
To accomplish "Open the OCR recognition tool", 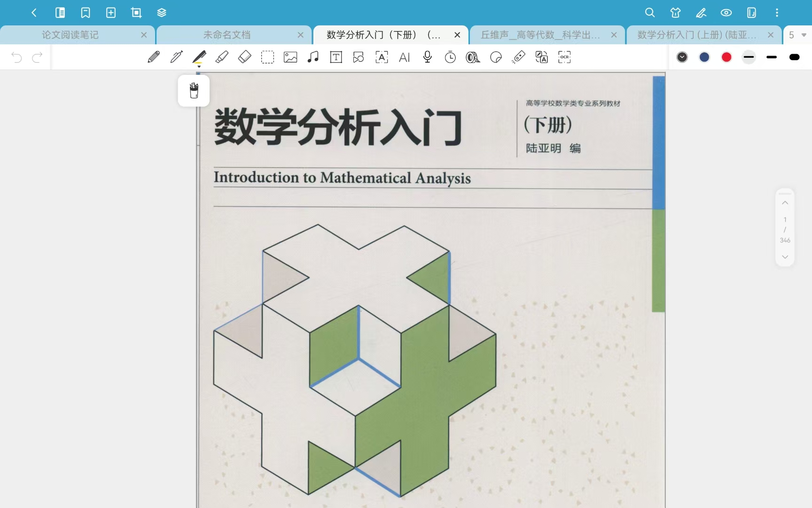I will [564, 57].
